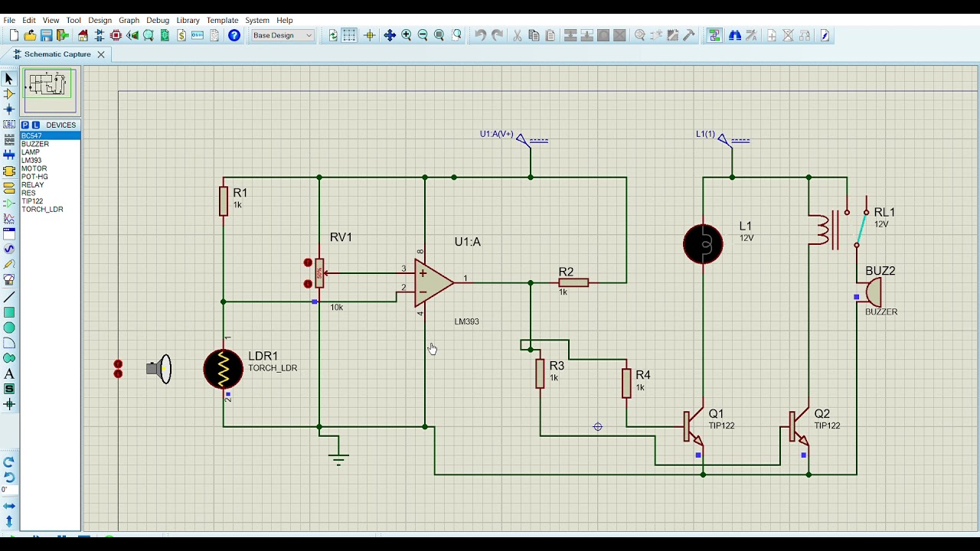This screenshot has width=980, height=551.
Task: Open the Design menu
Action: [100, 21]
